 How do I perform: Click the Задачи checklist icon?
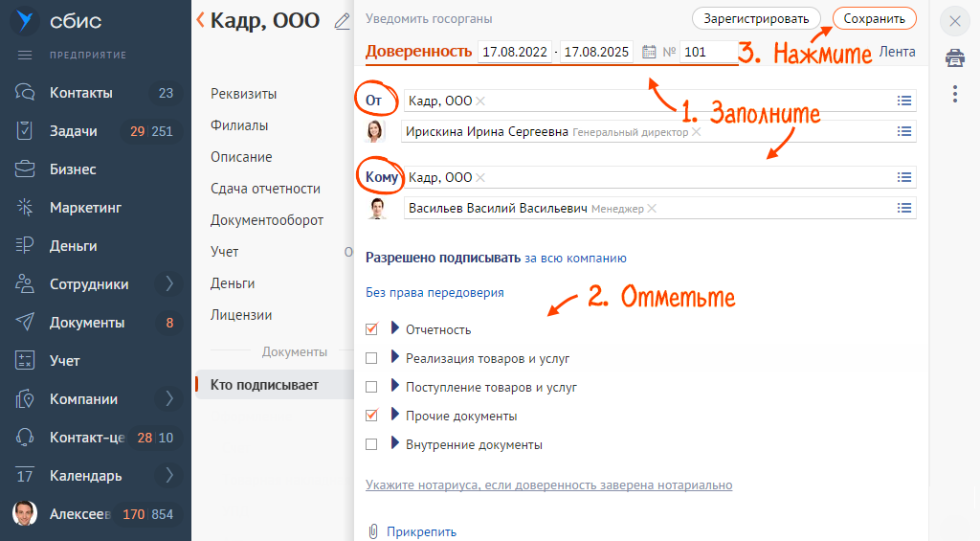click(25, 131)
